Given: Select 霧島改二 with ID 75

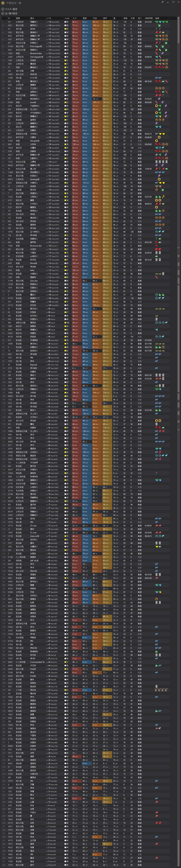Looking at the screenshot, I should click(x=34, y=67).
